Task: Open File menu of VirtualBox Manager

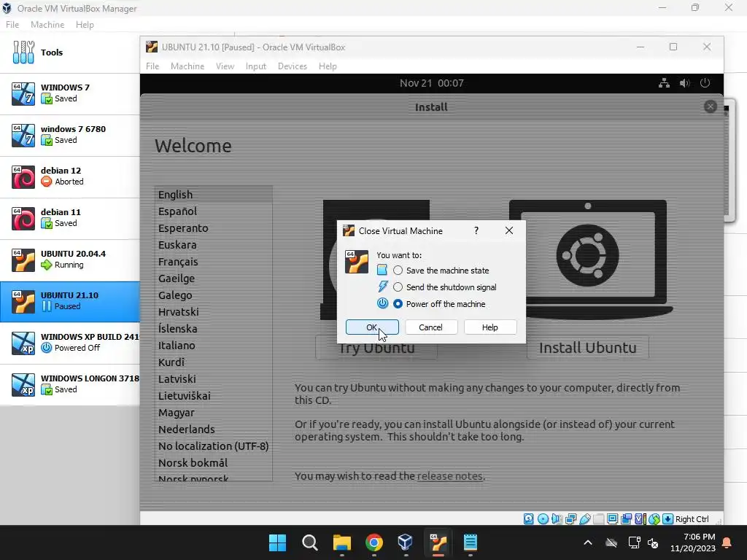Action: pos(12,25)
